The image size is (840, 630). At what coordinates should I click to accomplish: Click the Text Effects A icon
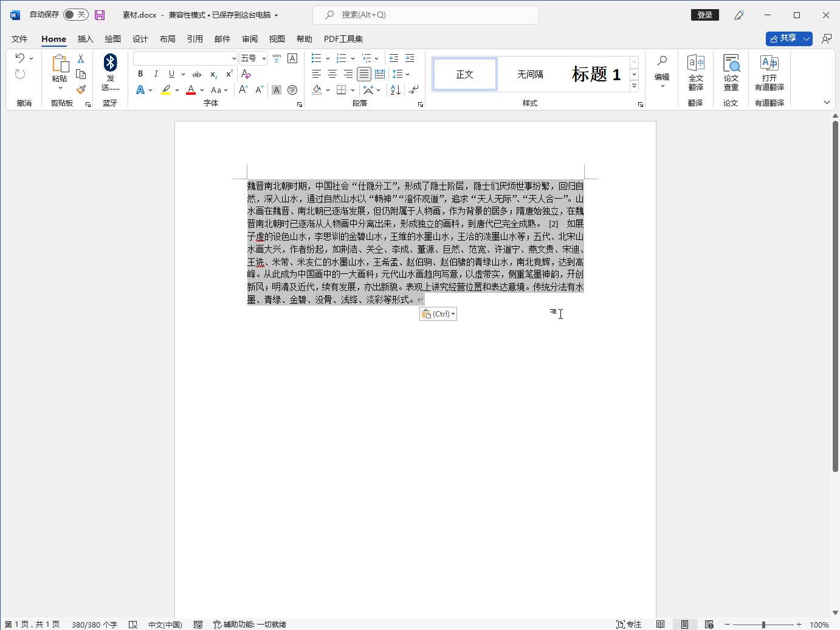click(140, 90)
